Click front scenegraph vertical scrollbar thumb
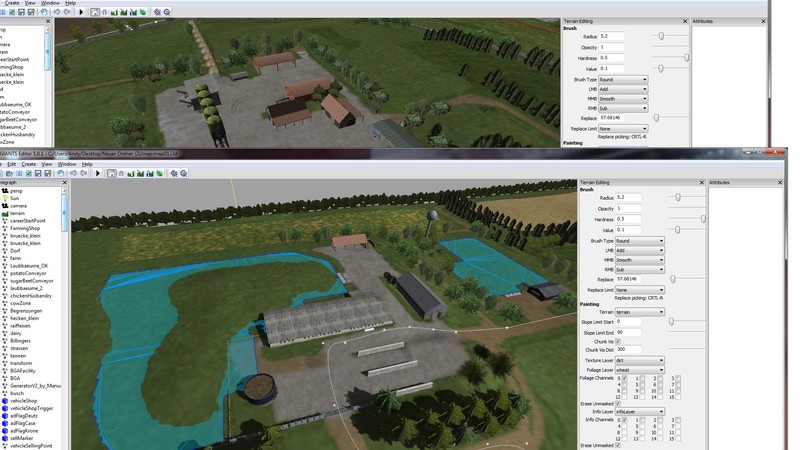The width and height of the screenshot is (800, 450). tap(64, 214)
